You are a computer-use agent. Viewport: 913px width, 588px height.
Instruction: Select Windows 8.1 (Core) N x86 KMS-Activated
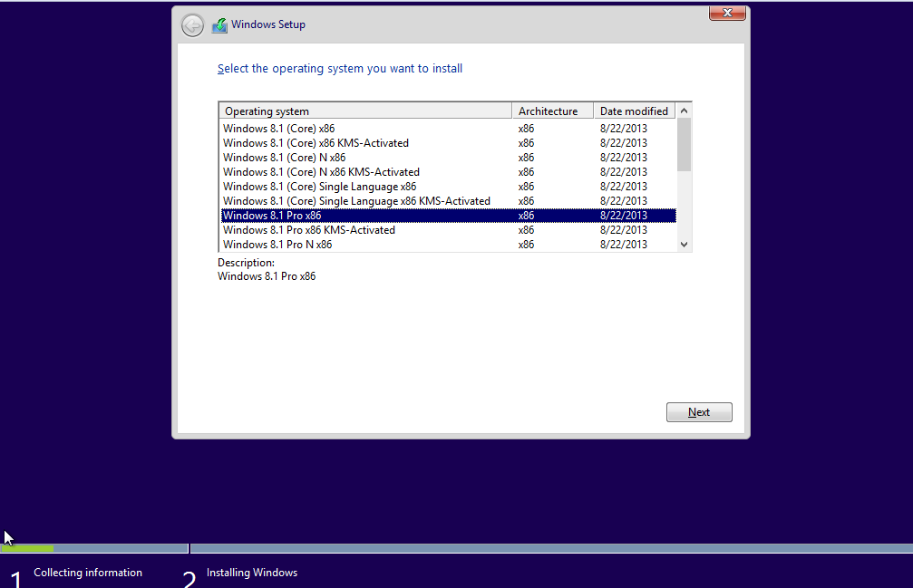449,172
